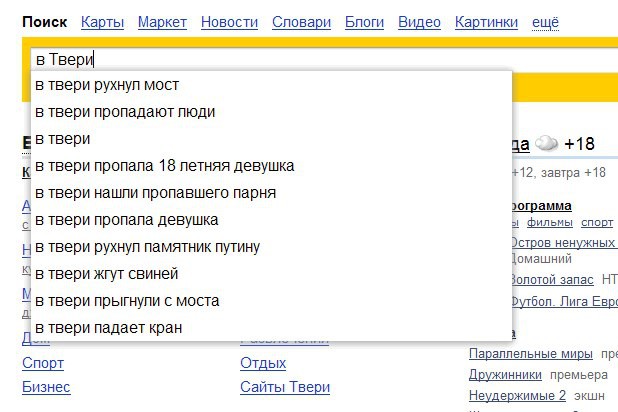Open the Параллельные миры movie link
Screen dimensions: 618x412
pos(530,354)
